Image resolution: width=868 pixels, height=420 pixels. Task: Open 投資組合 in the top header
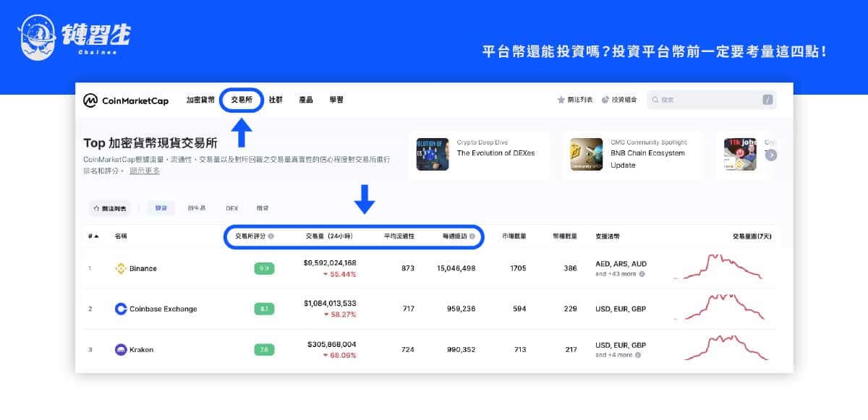click(624, 100)
